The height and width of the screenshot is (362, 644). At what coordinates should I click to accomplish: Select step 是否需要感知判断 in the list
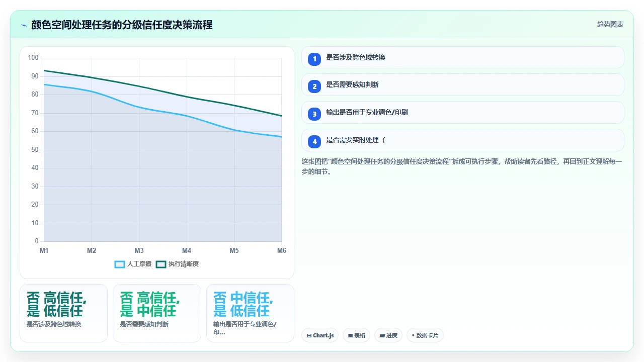coord(463,85)
